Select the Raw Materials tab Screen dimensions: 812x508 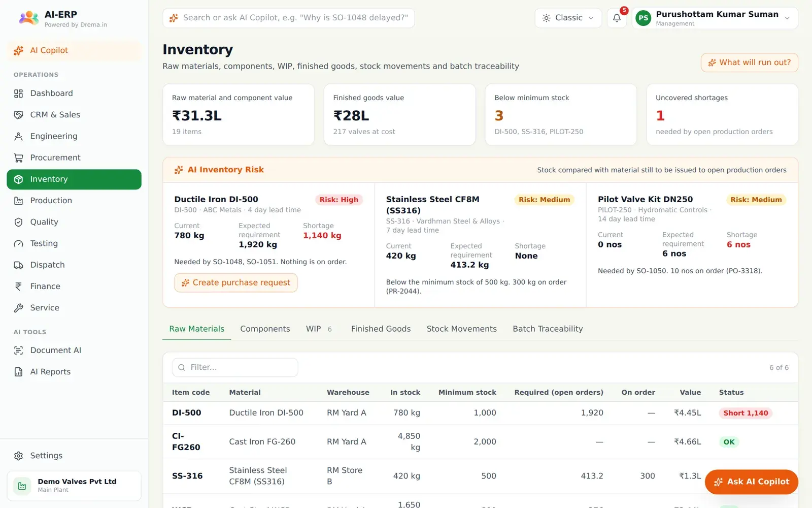pyautogui.click(x=197, y=329)
